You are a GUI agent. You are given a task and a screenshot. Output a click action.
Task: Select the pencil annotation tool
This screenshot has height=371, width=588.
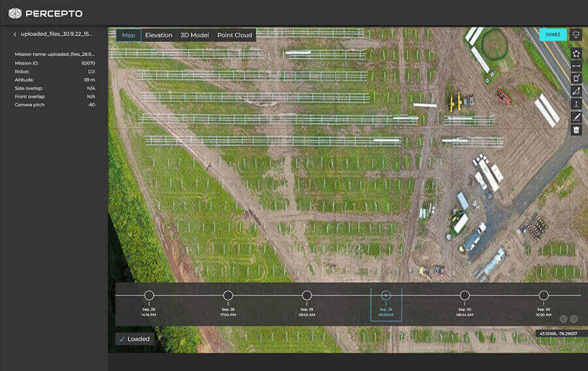click(x=576, y=117)
